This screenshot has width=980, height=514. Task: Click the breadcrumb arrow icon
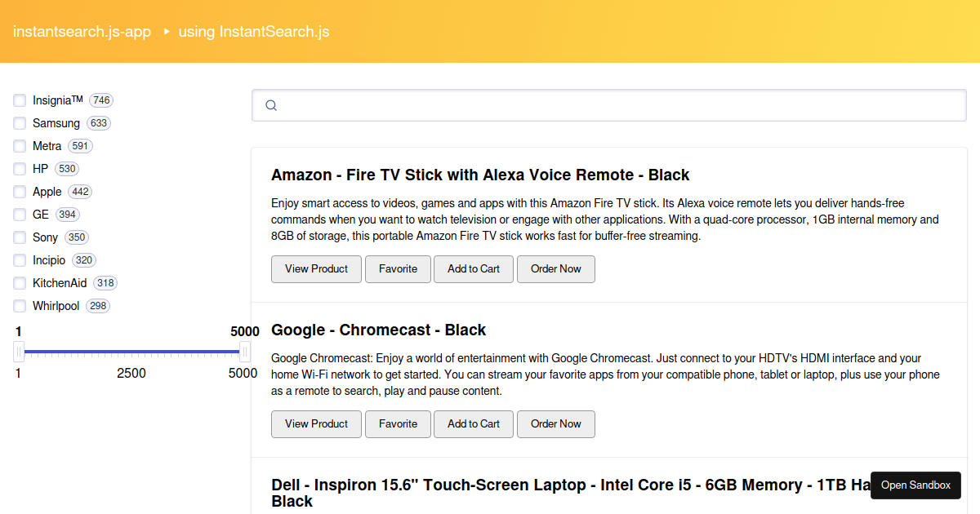pyautogui.click(x=166, y=32)
